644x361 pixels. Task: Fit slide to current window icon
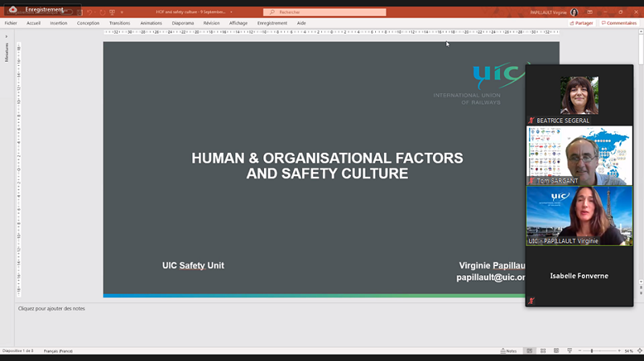639,351
